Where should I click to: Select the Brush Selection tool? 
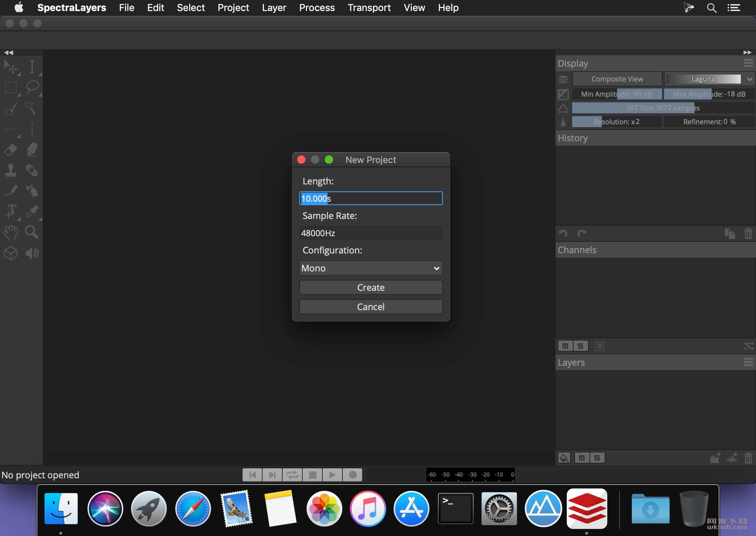[x=11, y=108]
